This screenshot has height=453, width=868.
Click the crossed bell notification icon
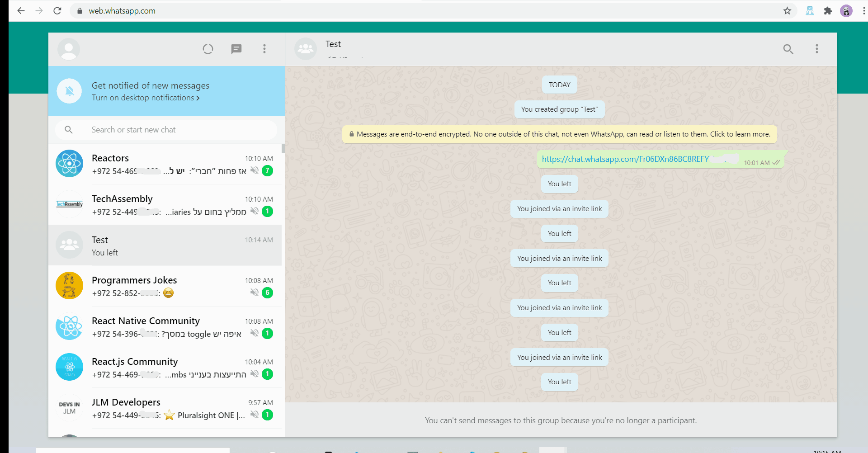click(x=69, y=91)
